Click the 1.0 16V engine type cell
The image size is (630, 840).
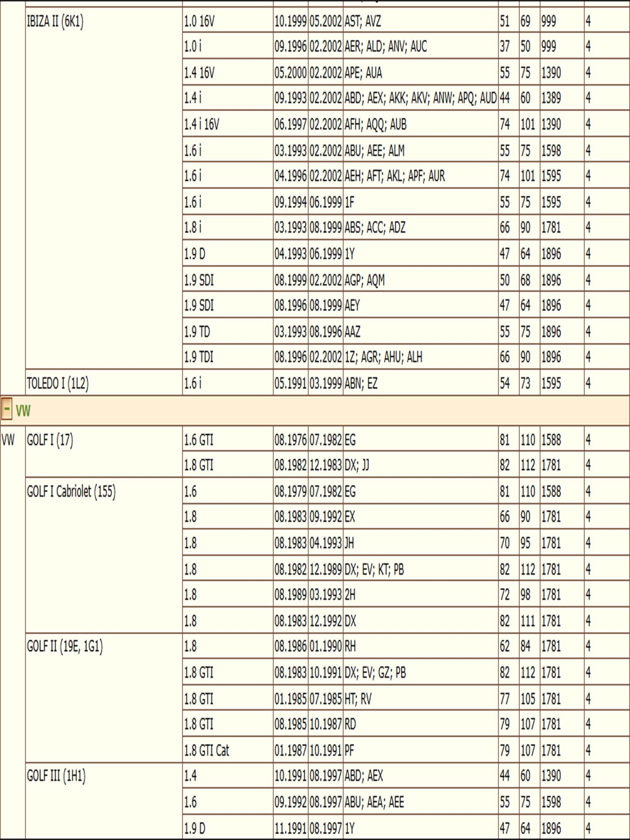point(199,21)
